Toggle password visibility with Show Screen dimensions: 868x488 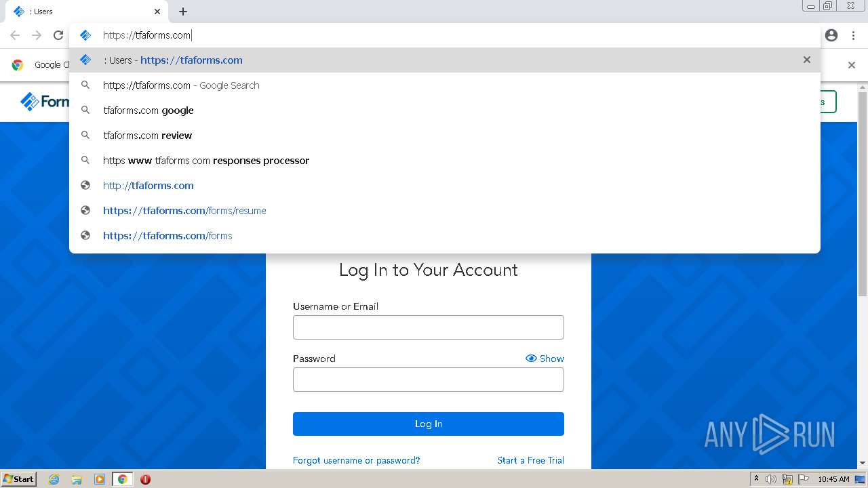(545, 359)
